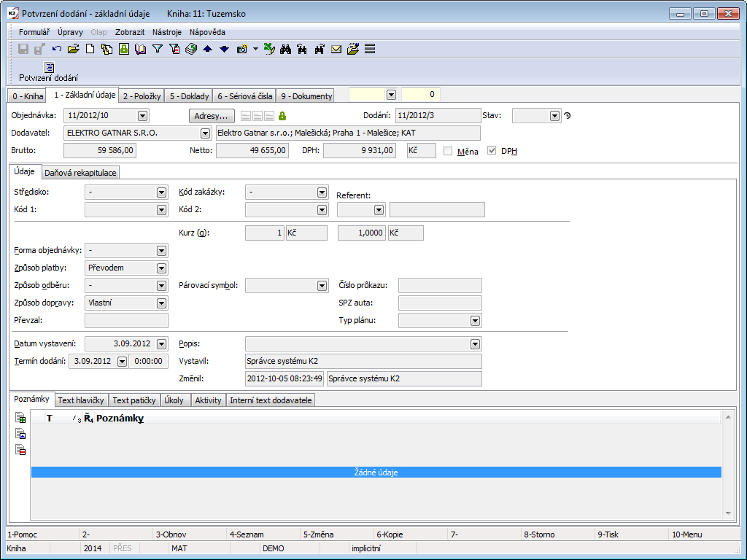Screen dimensions: 747x560
Task: Open the Způsob platby dropdown
Action: (x=162, y=268)
